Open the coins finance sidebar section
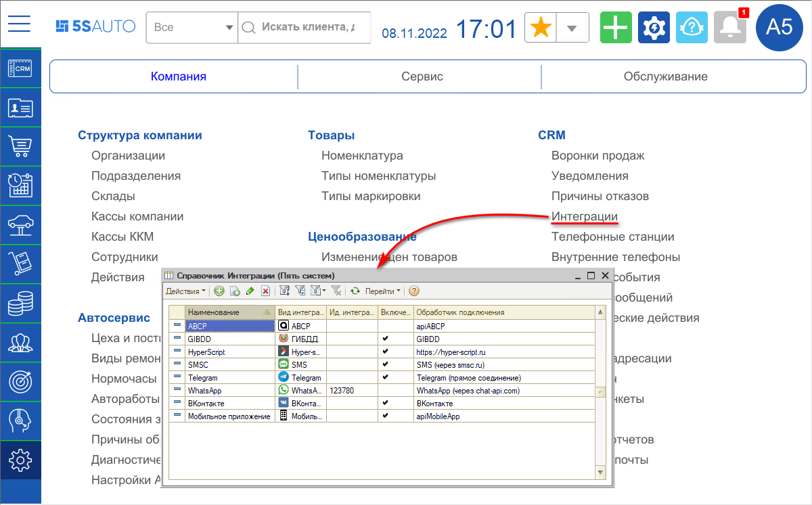The height and width of the screenshot is (505, 812). click(20, 304)
